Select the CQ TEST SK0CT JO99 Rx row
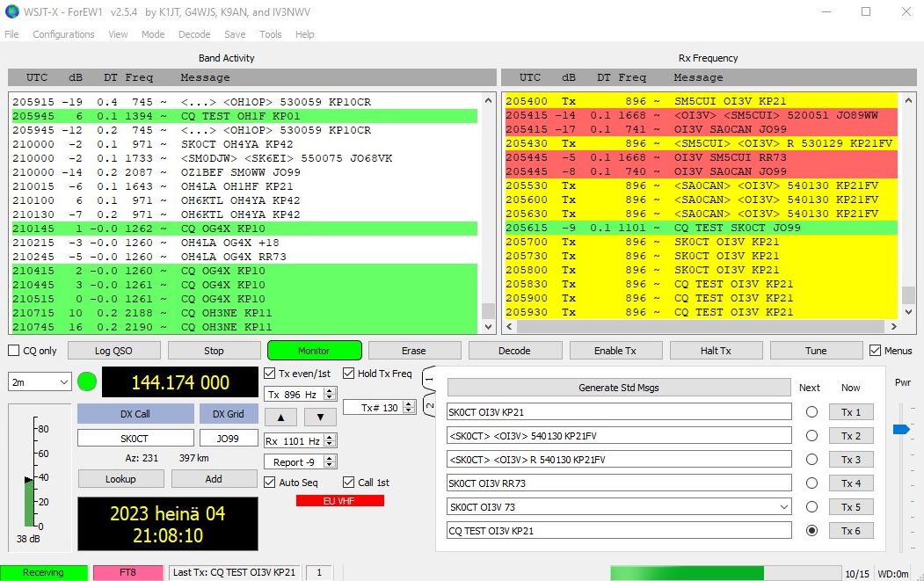The width and height of the screenshot is (924, 581). click(702, 228)
